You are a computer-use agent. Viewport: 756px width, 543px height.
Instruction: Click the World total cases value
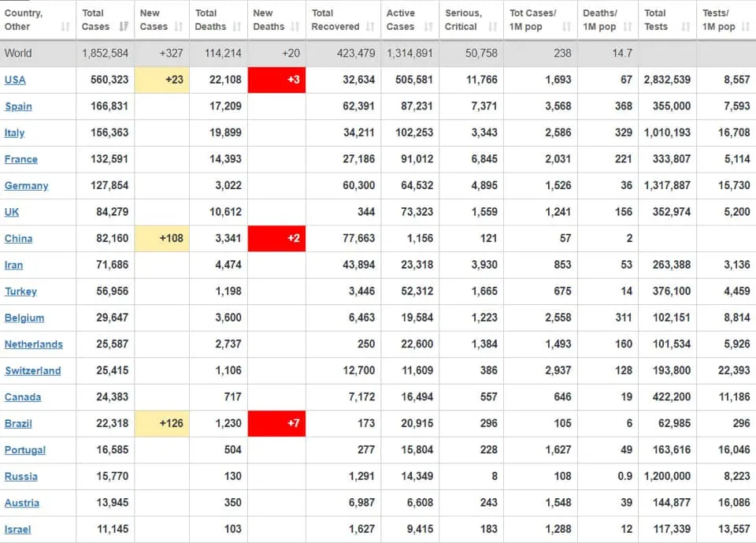(x=105, y=54)
